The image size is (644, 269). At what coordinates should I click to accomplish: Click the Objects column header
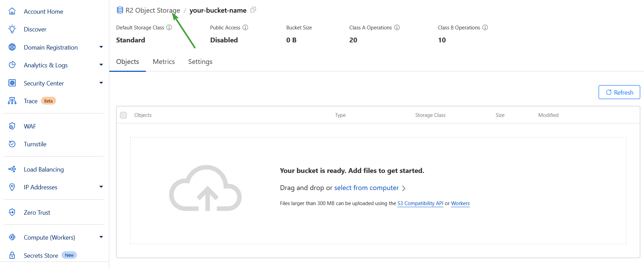click(143, 115)
